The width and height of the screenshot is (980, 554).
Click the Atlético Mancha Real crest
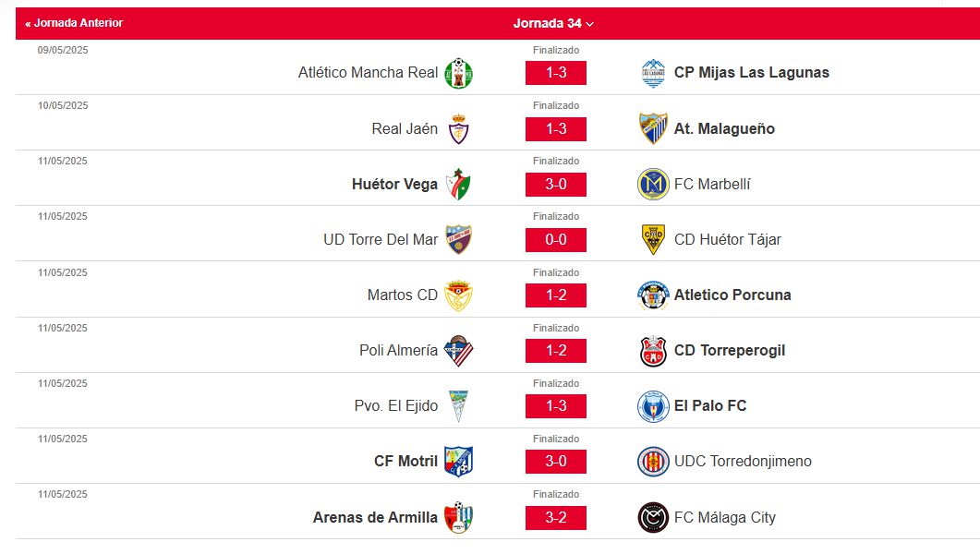(458, 73)
